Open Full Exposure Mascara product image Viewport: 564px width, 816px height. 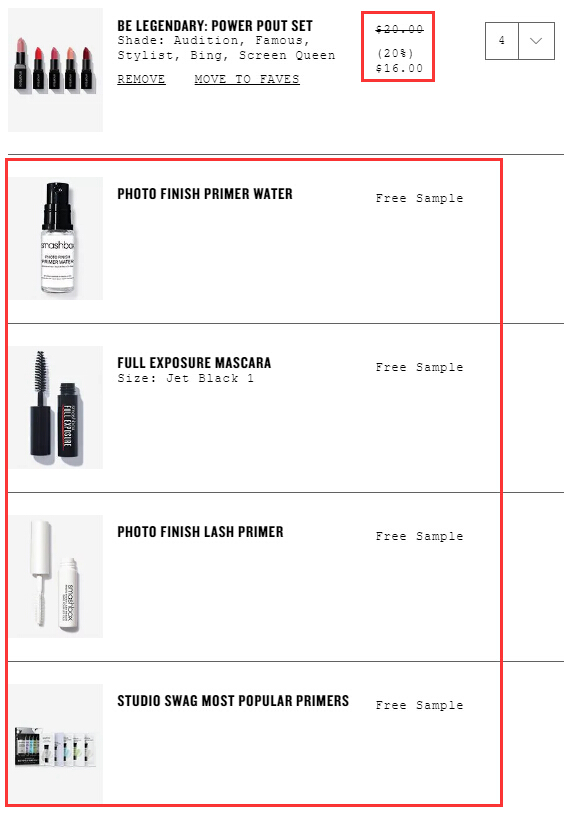[x=55, y=407]
